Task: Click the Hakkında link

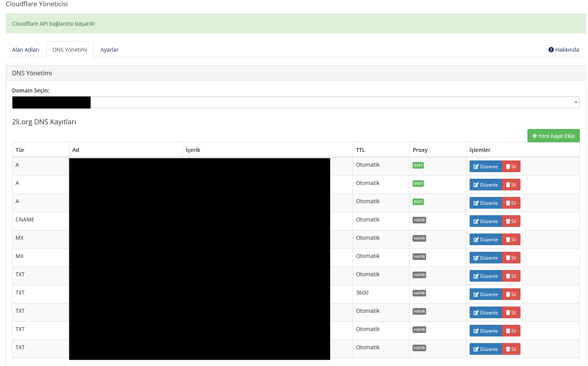Action: (567, 49)
